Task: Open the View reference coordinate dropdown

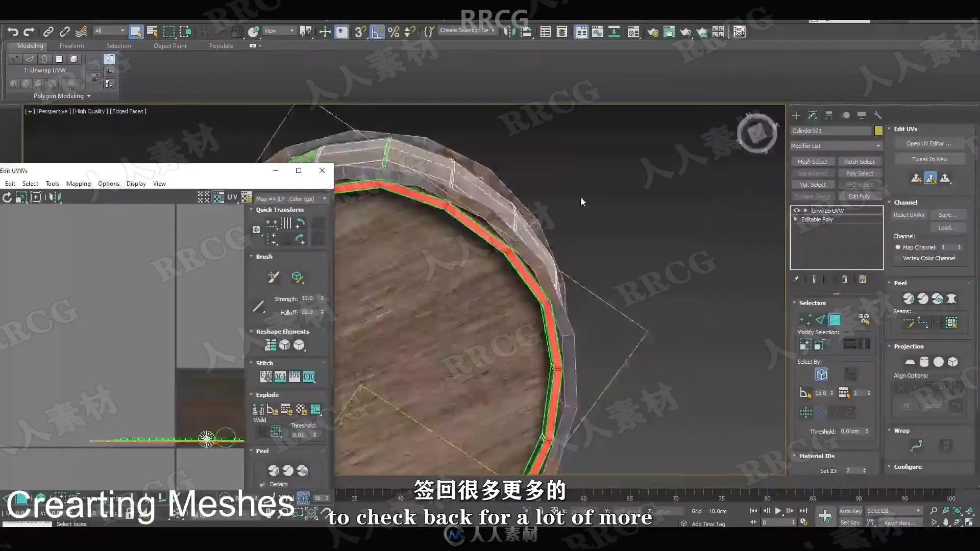Action: click(x=279, y=31)
